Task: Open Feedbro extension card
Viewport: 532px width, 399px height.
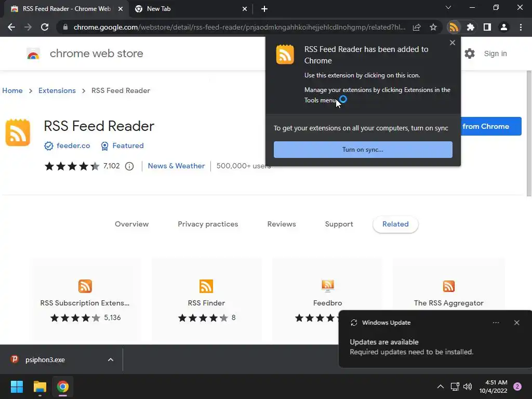Action: pyautogui.click(x=327, y=300)
